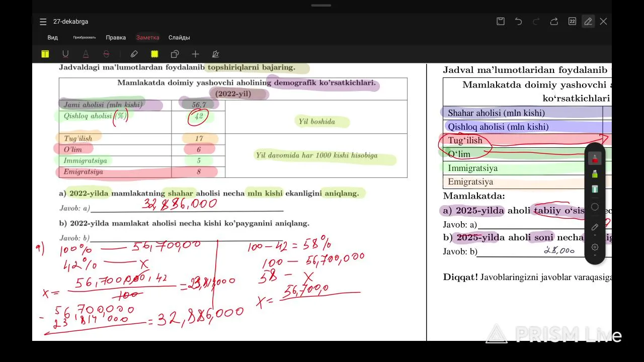Select red pen in floating palette
Image resolution: width=644 pixels, height=362 pixels.
point(595,159)
